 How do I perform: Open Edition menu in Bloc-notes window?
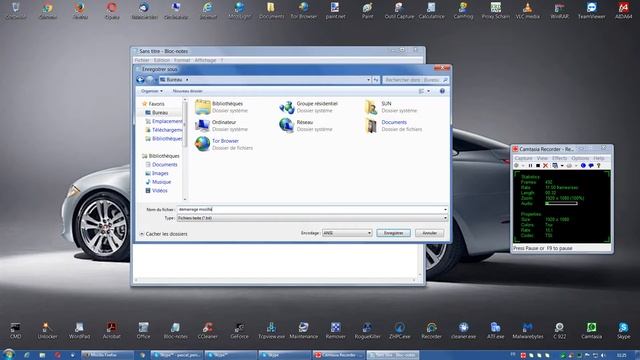162,60
